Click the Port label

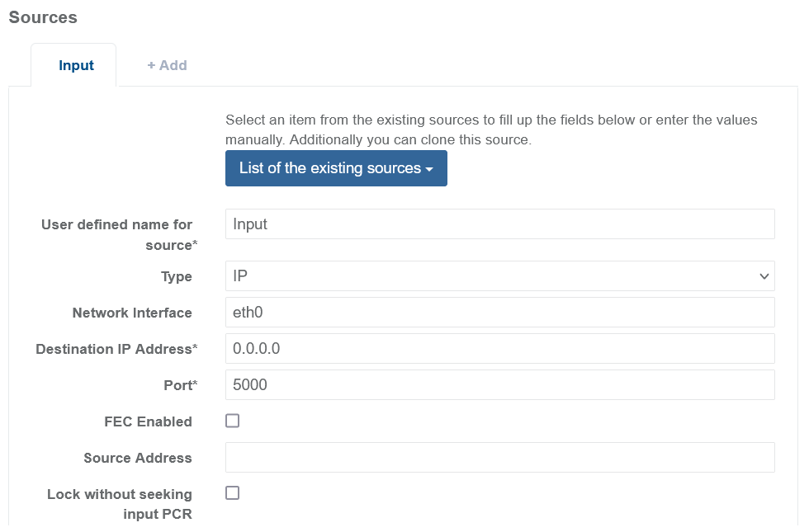(181, 385)
